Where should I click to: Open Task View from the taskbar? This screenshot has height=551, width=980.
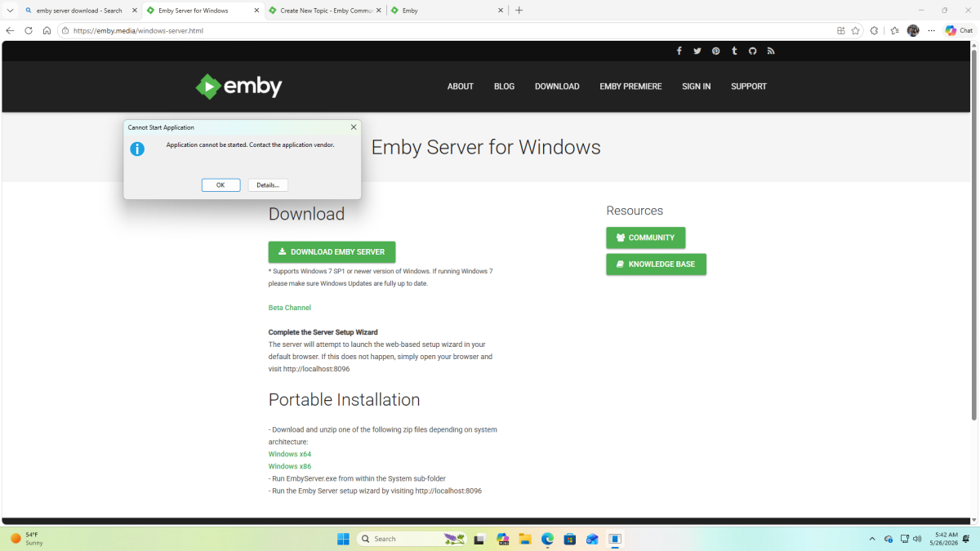pyautogui.click(x=479, y=539)
